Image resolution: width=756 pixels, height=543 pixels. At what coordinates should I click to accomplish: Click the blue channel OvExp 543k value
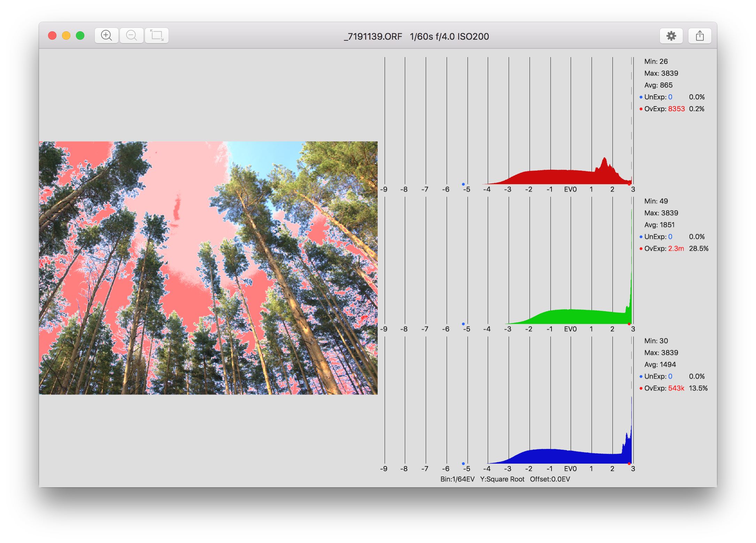(x=676, y=388)
